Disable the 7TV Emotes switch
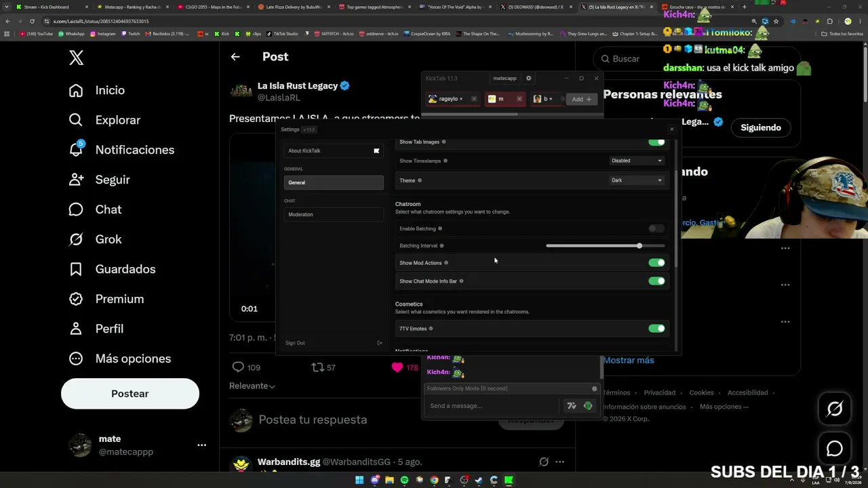868x488 pixels. coord(656,329)
